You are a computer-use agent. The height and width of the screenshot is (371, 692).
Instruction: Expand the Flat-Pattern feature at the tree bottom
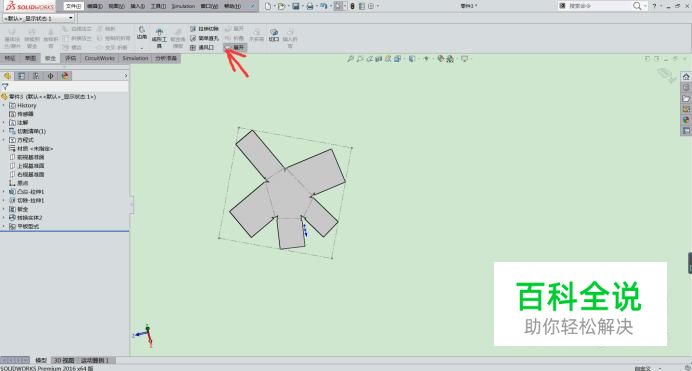click(x=4, y=226)
